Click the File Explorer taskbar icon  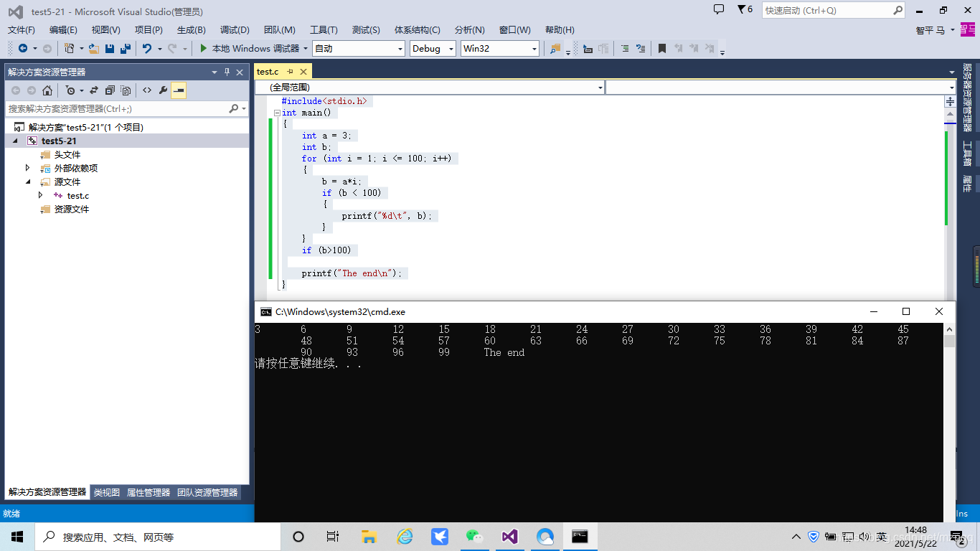click(369, 537)
